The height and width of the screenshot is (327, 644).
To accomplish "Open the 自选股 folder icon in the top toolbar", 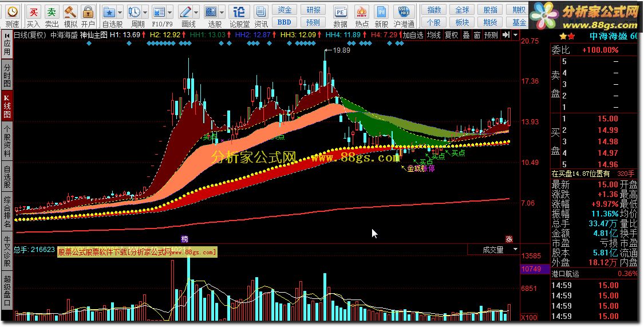I will click(109, 11).
